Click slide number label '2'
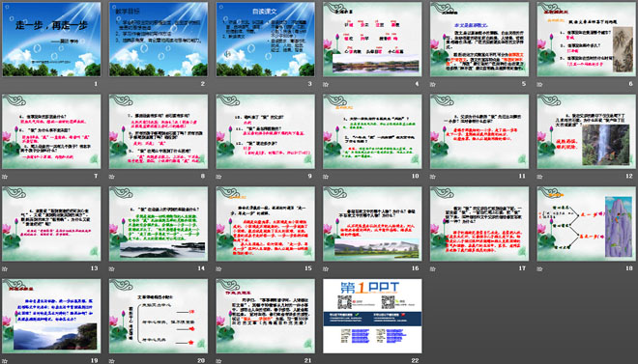This screenshot has height=364, width=638. click(203, 84)
